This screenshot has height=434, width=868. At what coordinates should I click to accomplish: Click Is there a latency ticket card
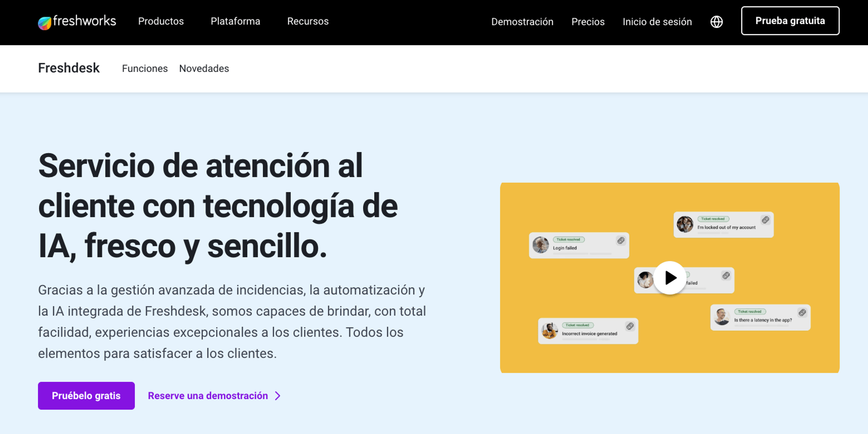click(760, 317)
